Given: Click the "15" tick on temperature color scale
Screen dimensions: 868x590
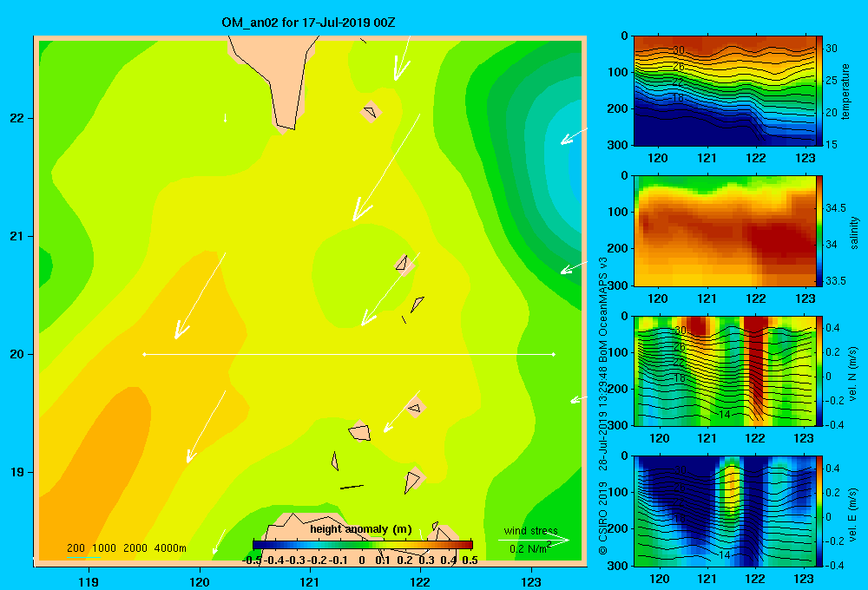Looking at the screenshot, I should coord(832,144).
